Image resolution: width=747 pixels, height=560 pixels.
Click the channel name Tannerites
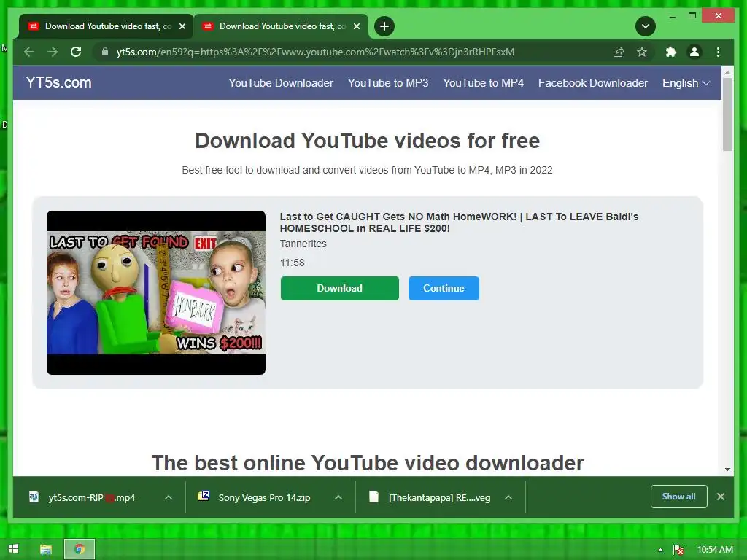(303, 244)
